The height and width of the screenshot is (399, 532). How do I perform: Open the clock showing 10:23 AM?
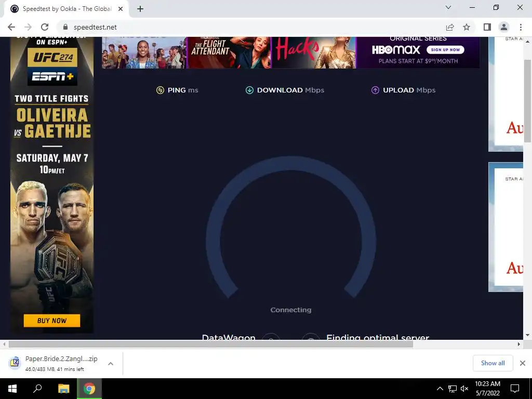[487, 389]
